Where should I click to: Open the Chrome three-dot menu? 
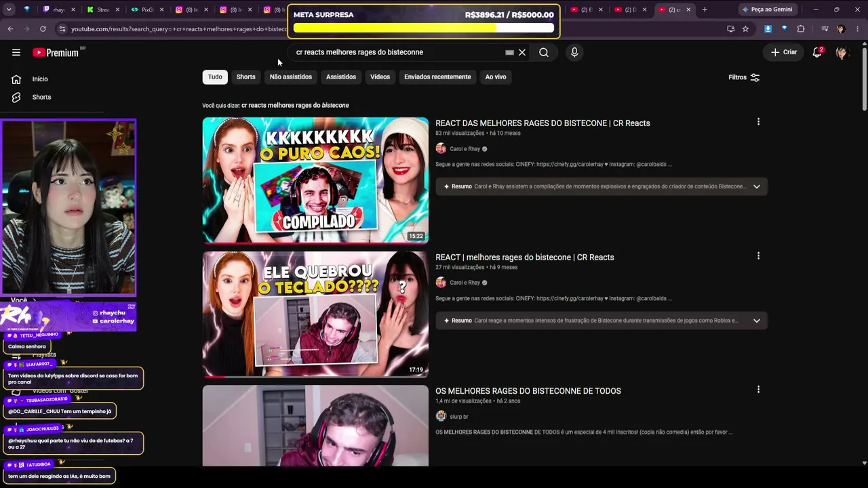pos(857,29)
